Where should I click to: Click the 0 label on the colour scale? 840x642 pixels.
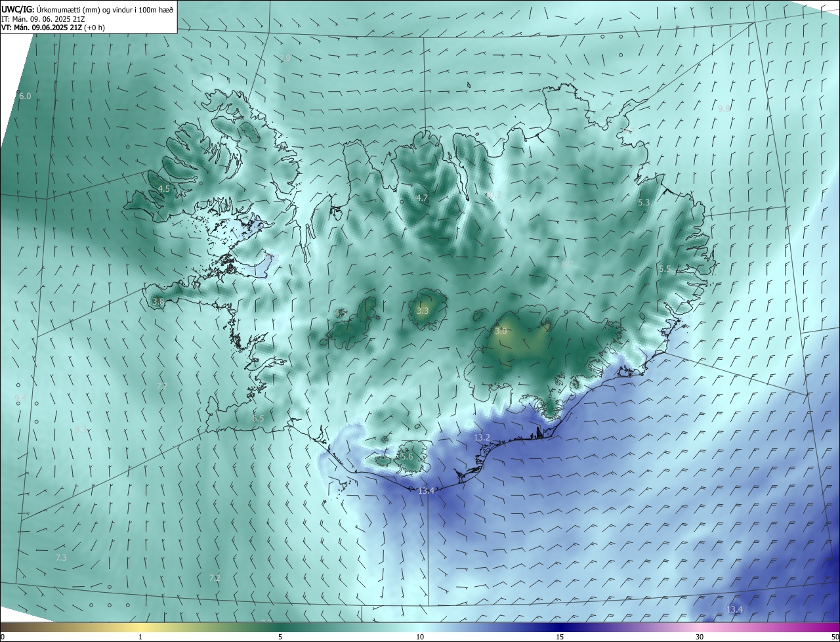[x=3, y=637]
